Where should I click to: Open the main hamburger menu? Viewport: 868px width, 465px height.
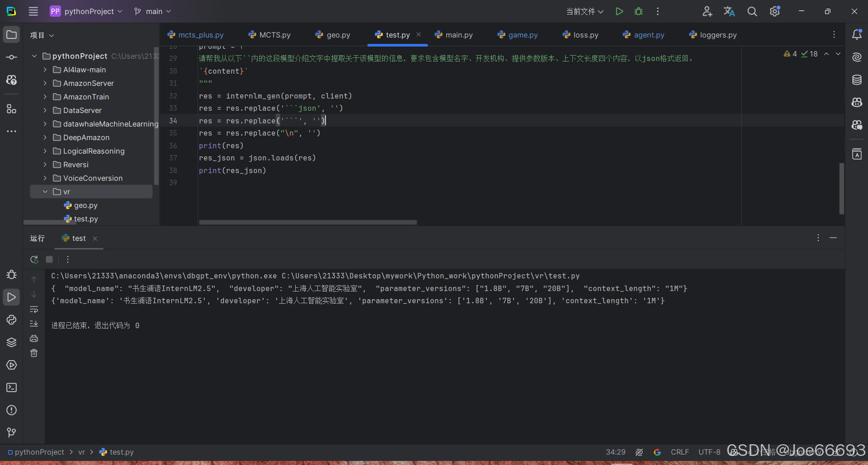pyautogui.click(x=33, y=11)
